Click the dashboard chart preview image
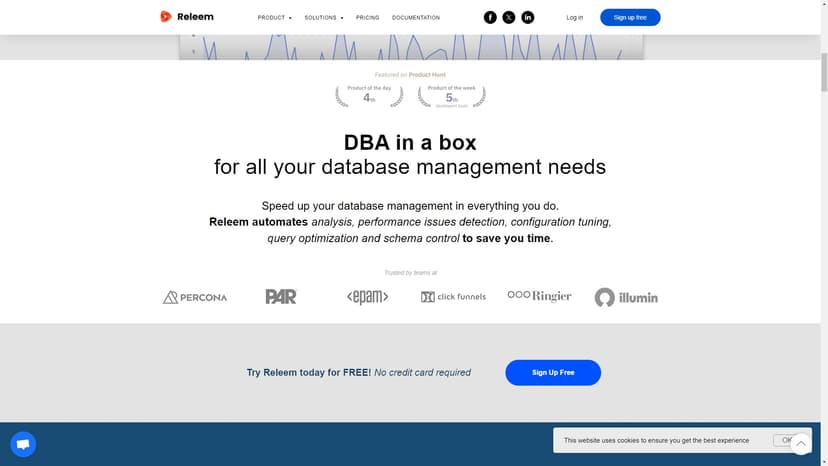The image size is (828, 466). (x=411, y=47)
